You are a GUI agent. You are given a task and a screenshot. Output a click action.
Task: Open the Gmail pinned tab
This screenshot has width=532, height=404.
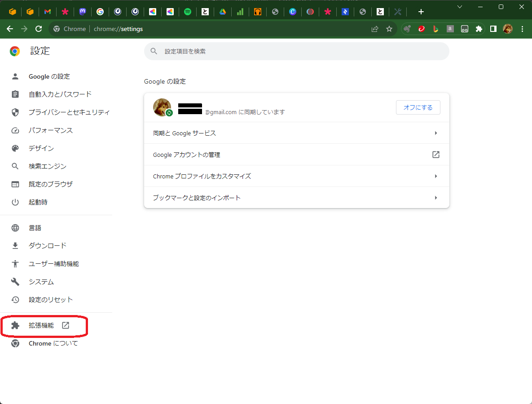pyautogui.click(x=48, y=11)
